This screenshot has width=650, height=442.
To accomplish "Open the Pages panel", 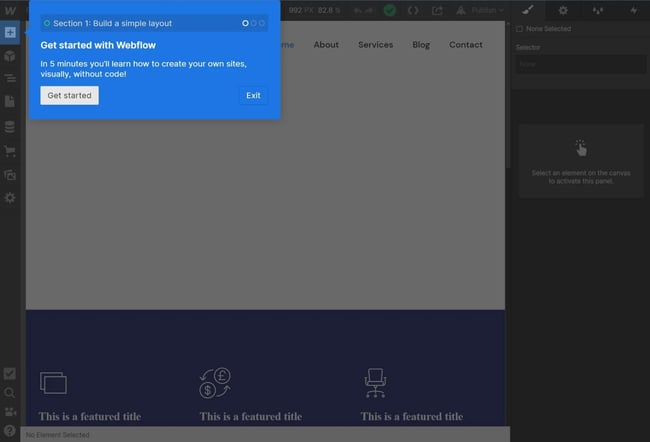I will tap(10, 101).
